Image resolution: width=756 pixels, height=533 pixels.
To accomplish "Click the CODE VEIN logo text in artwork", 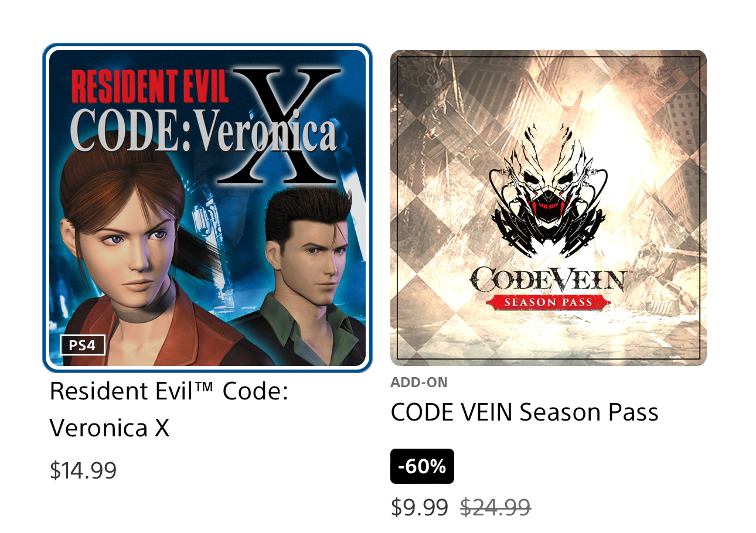I will 549,280.
